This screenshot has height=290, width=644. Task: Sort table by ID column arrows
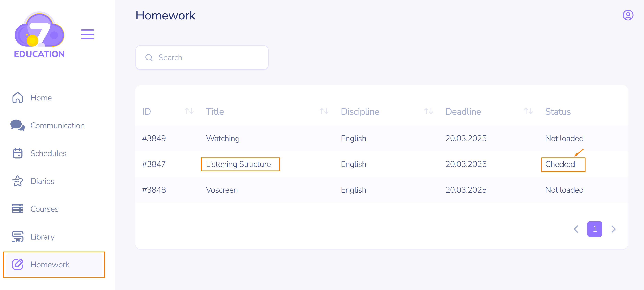pos(189,111)
